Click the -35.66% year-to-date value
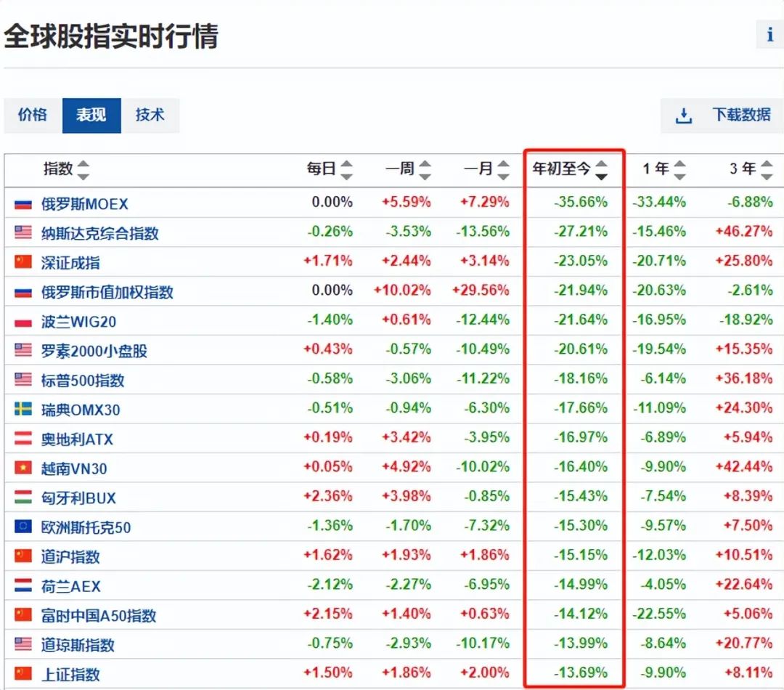This screenshot has width=784, height=690. point(581,202)
